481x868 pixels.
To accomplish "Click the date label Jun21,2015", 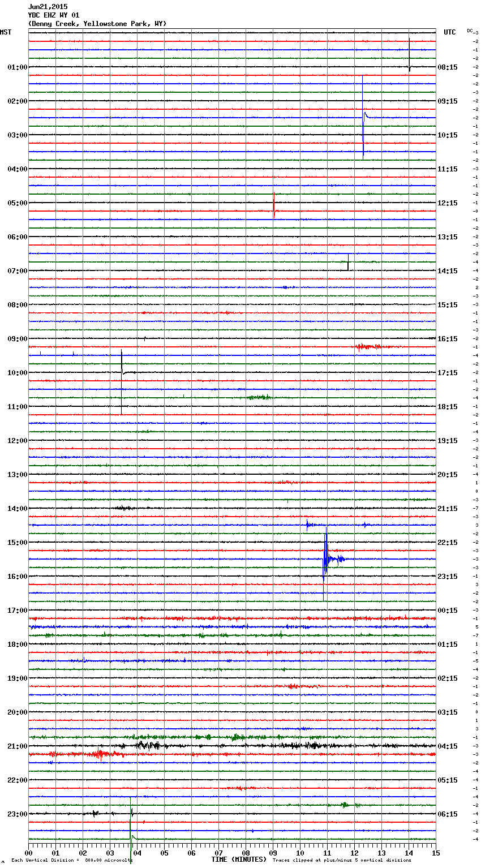I will tap(48, 7).
